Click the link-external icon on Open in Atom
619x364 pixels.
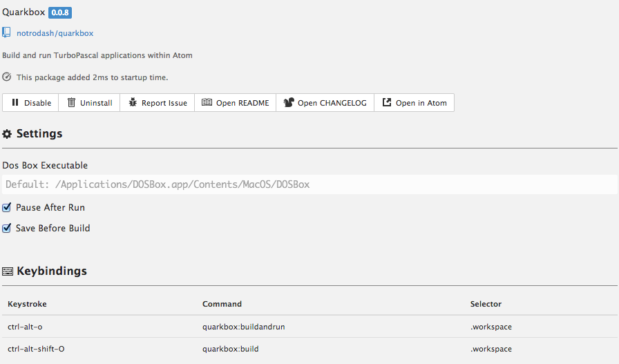pyautogui.click(x=387, y=103)
